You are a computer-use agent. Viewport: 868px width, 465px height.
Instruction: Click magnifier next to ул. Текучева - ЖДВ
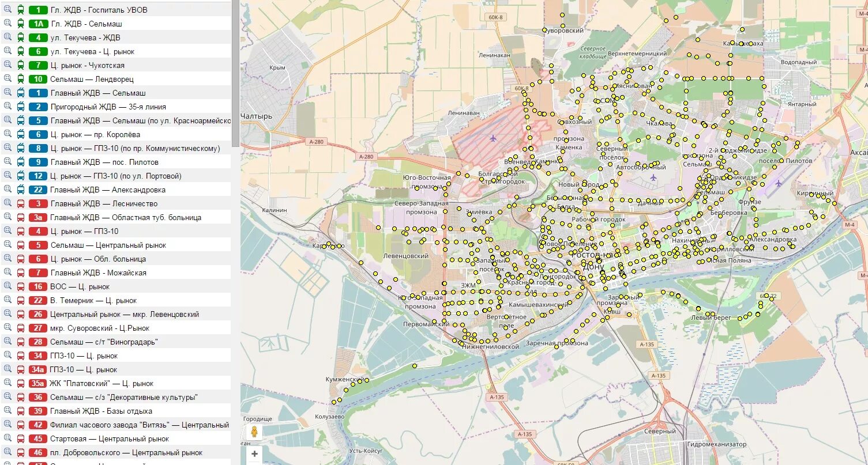coord(8,37)
